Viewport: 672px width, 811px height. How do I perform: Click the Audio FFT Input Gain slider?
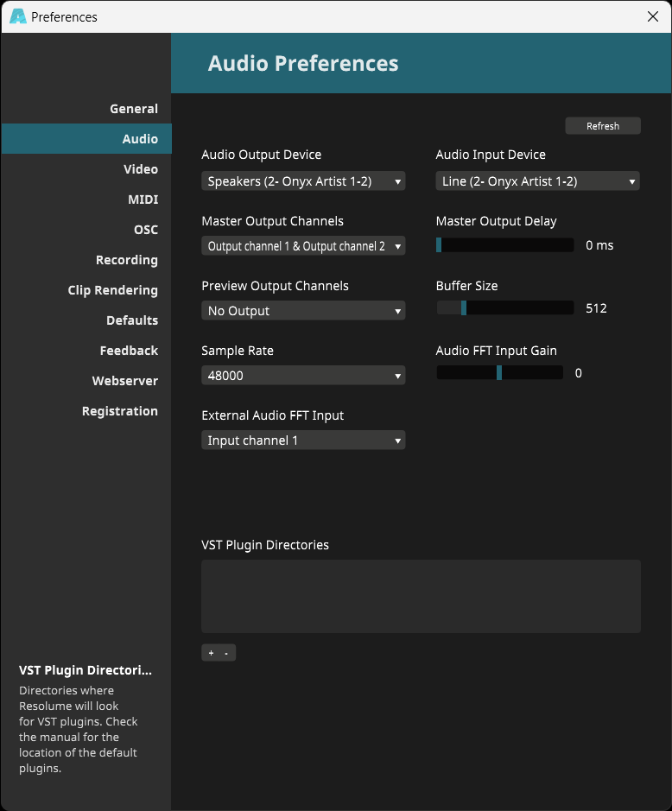click(x=499, y=373)
